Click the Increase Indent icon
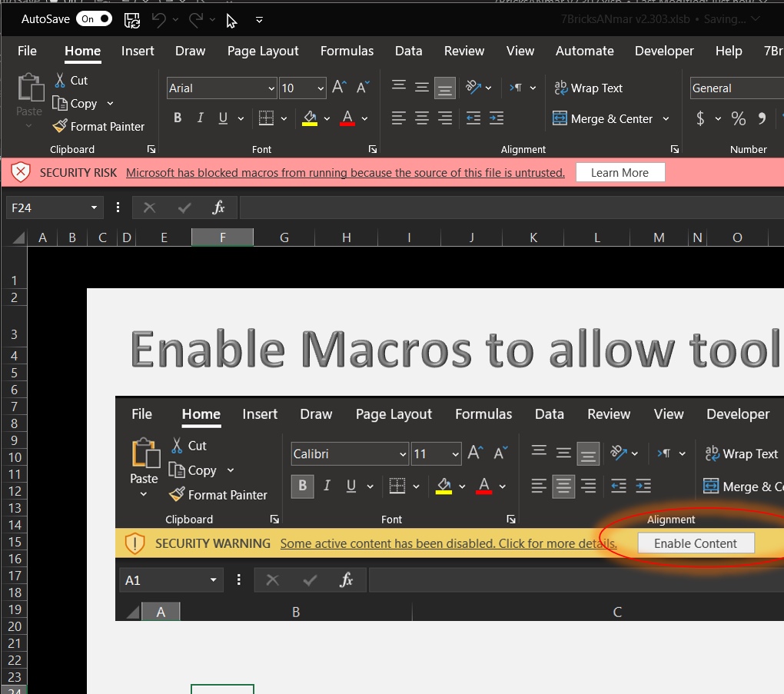784x694 pixels. (497, 118)
